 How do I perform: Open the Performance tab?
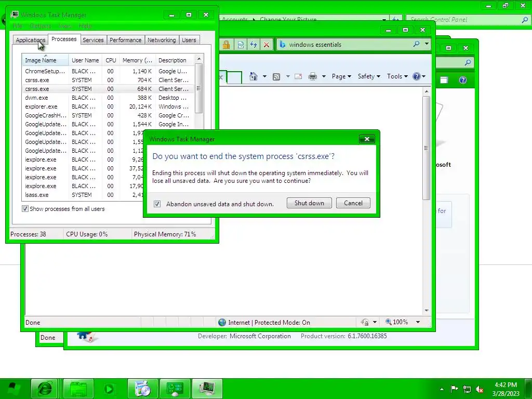tap(125, 40)
